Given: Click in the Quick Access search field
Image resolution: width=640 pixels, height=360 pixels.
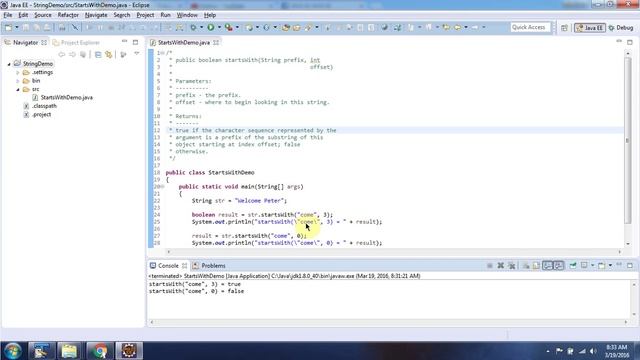Looking at the screenshot, I should tap(530, 27).
